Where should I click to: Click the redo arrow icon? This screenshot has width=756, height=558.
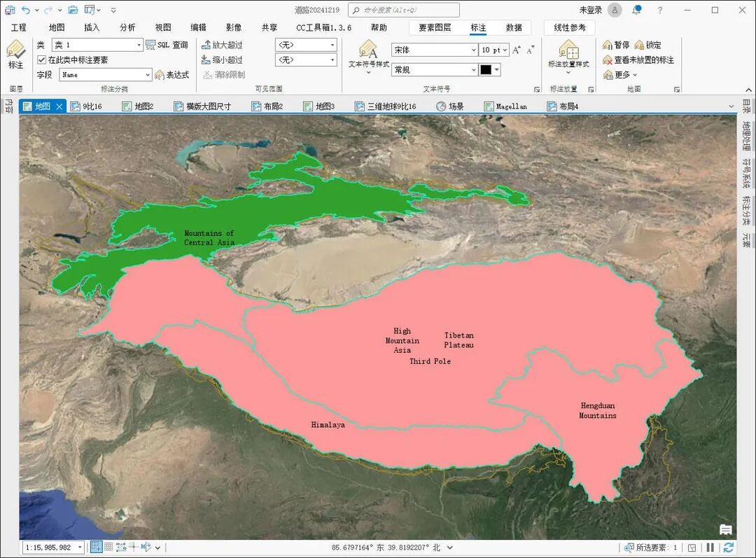tap(48, 10)
